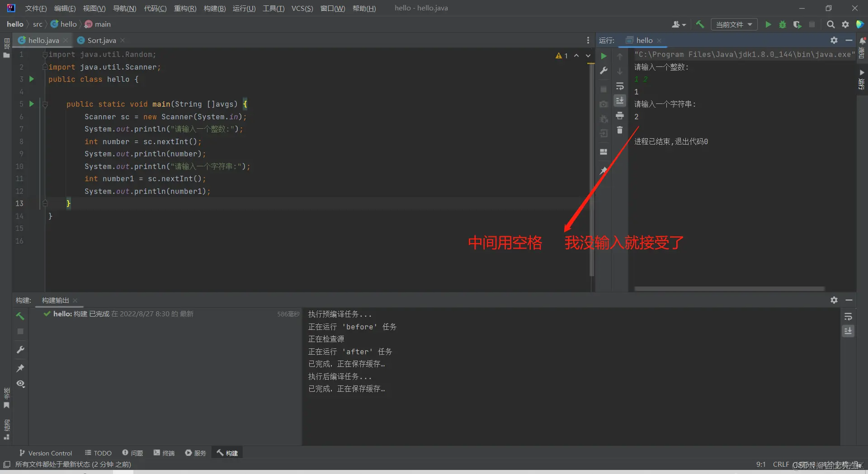Open 服务 services tool window

tap(195, 453)
